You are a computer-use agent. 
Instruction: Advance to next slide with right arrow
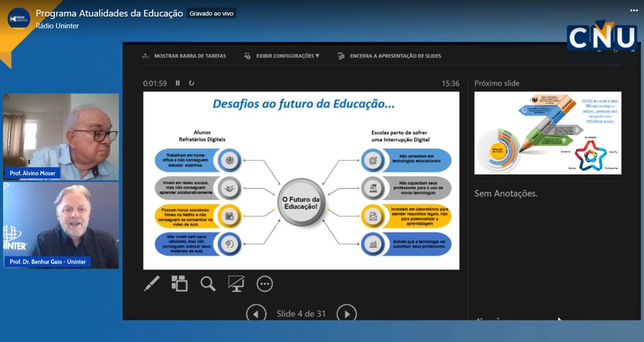pos(347,314)
